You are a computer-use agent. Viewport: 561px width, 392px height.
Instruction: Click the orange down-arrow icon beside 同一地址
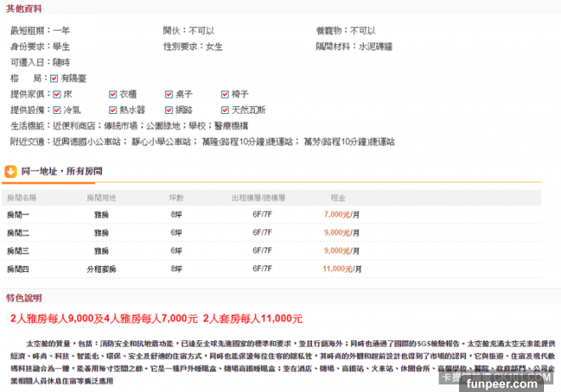click(x=11, y=171)
